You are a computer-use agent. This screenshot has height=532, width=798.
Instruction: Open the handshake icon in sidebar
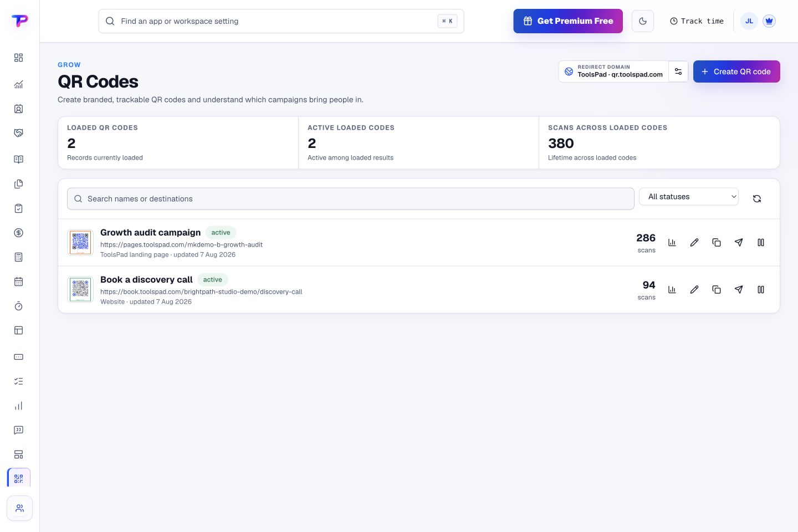(x=18, y=133)
